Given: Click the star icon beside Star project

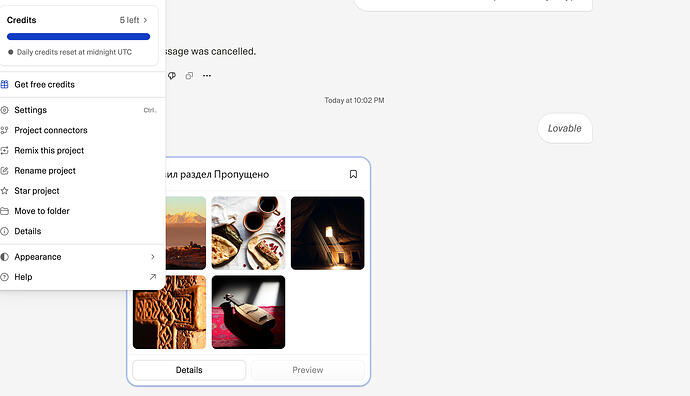Looking at the screenshot, I should point(4,191).
